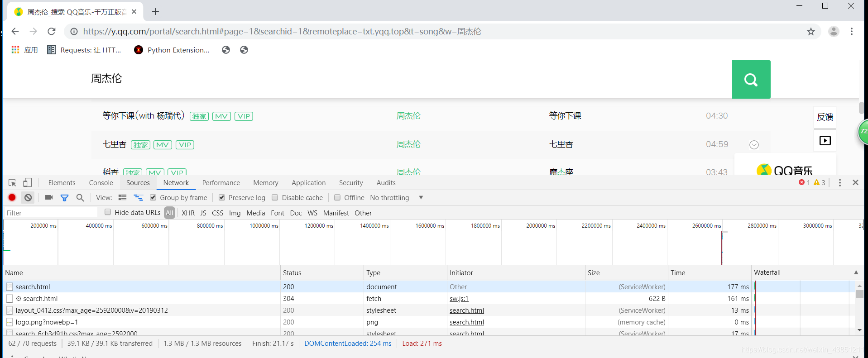The image size is (868, 358).
Task: Open song 等你下课(with 杨瑞代)
Action: point(143,116)
